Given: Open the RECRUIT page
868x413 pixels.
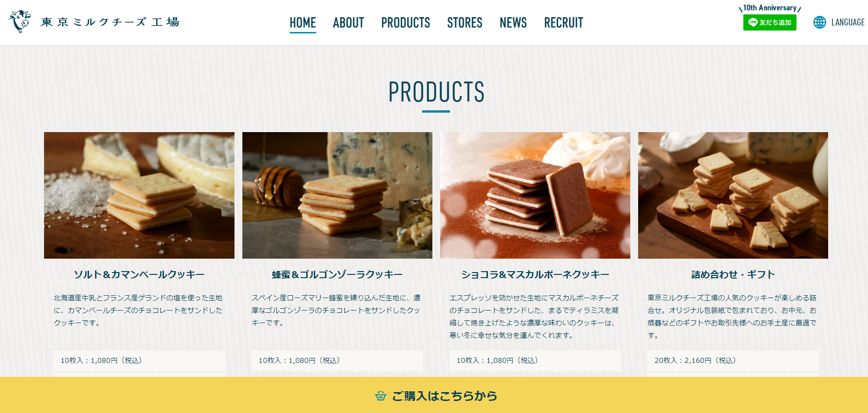Looking at the screenshot, I should click(564, 23).
